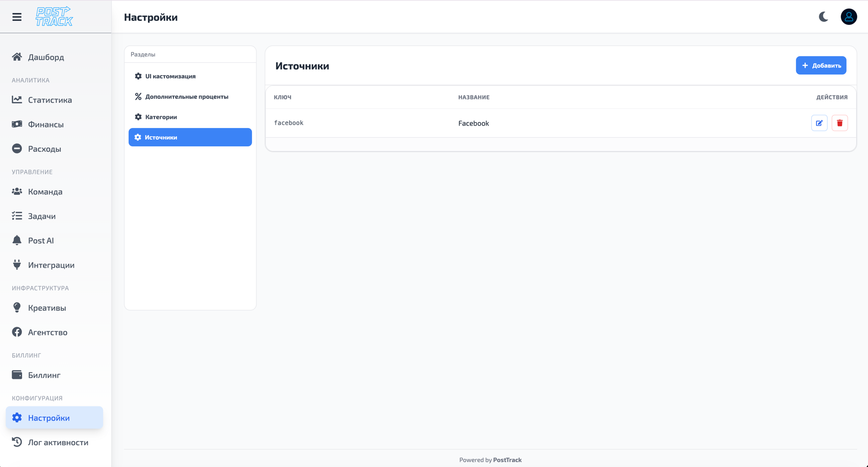Toggle dark mode with the moon icon
This screenshot has height=467, width=868.
[x=823, y=17]
